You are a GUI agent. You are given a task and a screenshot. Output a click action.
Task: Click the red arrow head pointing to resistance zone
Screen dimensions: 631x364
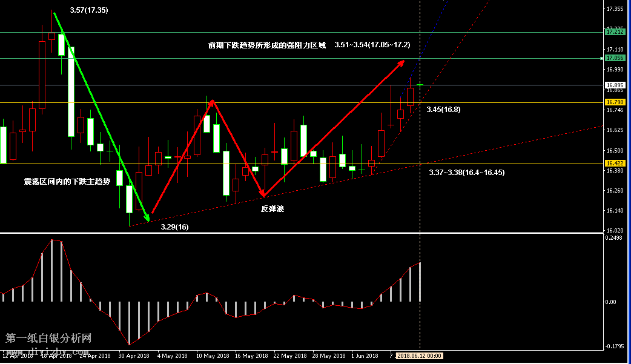[401, 62]
